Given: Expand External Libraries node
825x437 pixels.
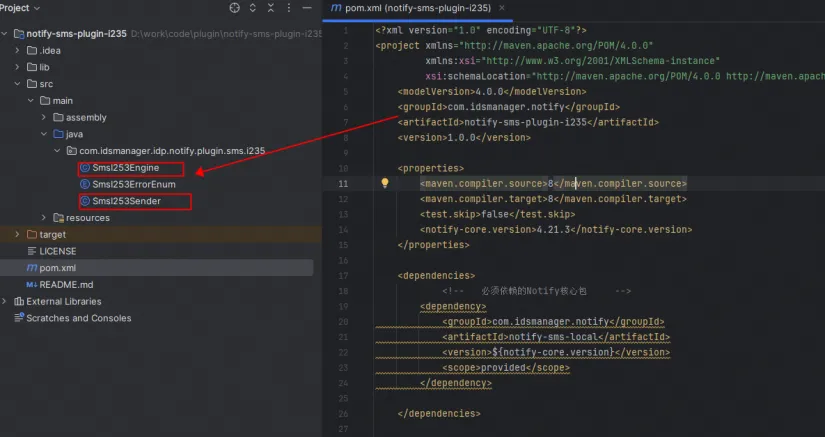Looking at the screenshot, I should tap(5, 301).
